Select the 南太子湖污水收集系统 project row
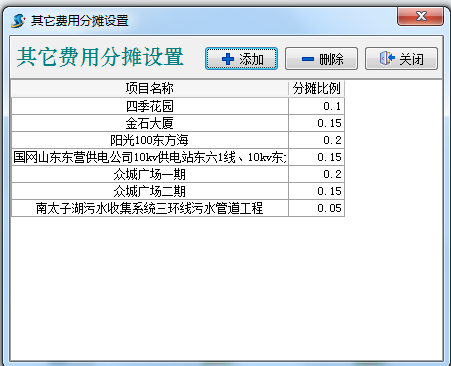 [178, 208]
